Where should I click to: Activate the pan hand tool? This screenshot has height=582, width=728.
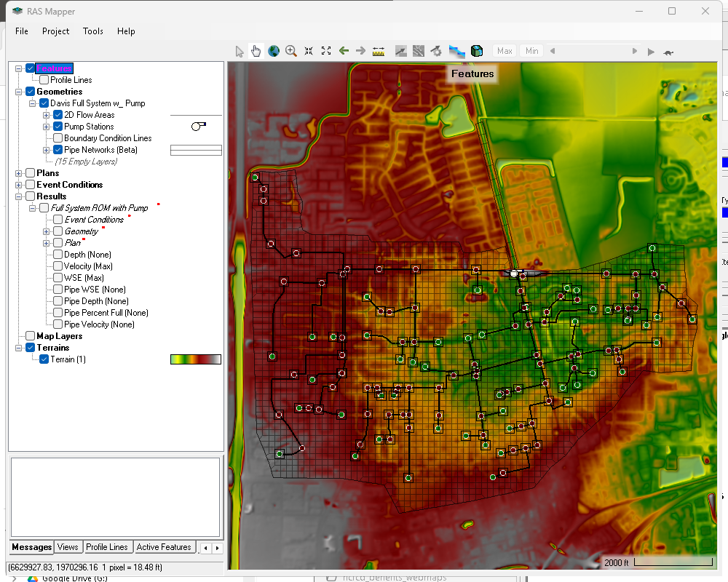[x=256, y=51]
